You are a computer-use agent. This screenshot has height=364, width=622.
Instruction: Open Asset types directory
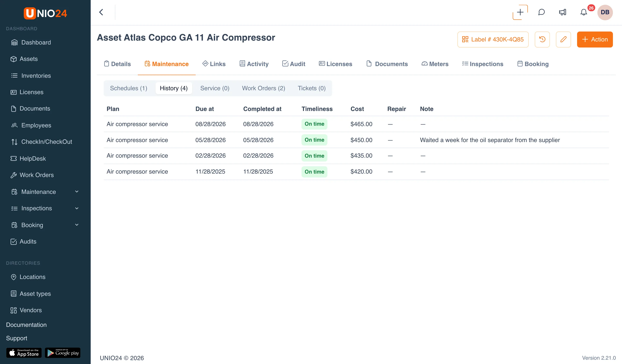tap(31, 294)
